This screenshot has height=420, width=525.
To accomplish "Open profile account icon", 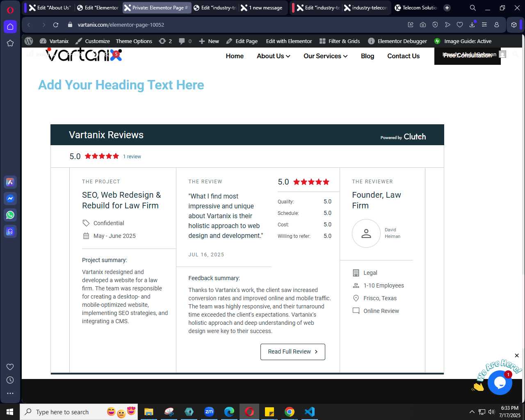I will [x=497, y=25].
